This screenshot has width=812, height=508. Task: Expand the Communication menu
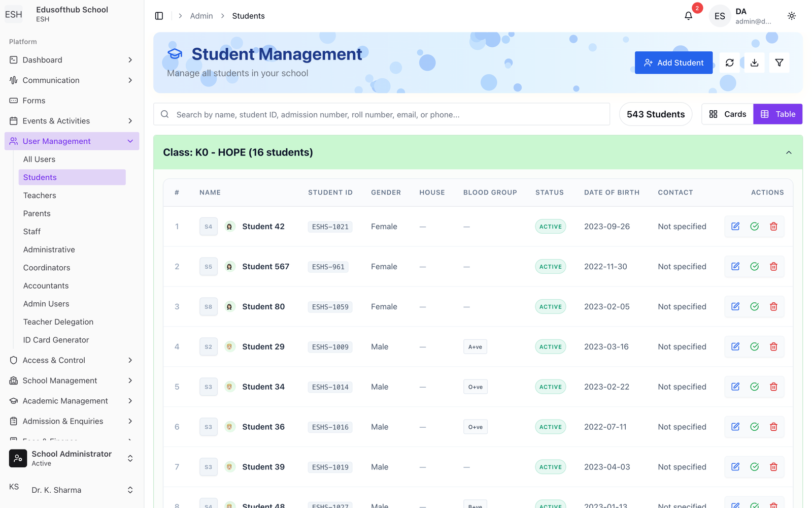(71, 80)
